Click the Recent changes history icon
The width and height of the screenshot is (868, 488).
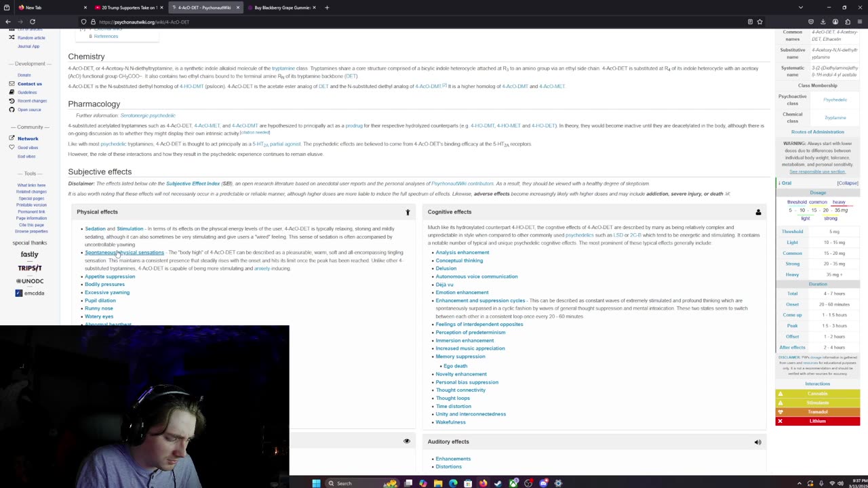tap(12, 101)
